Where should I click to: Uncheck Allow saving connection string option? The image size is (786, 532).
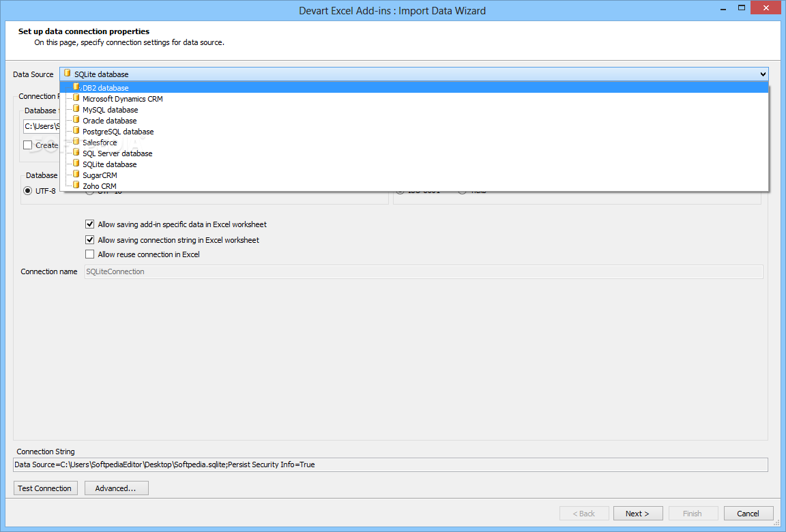(x=90, y=240)
